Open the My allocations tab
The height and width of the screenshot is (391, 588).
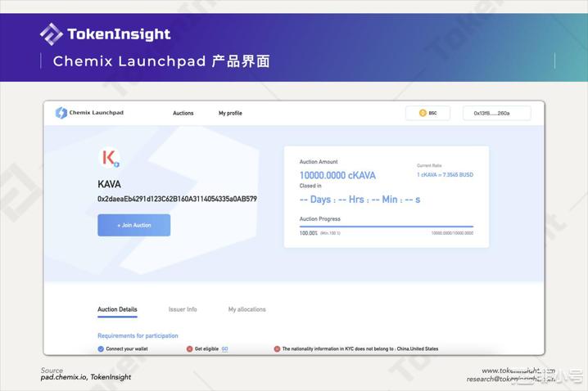pos(247,309)
